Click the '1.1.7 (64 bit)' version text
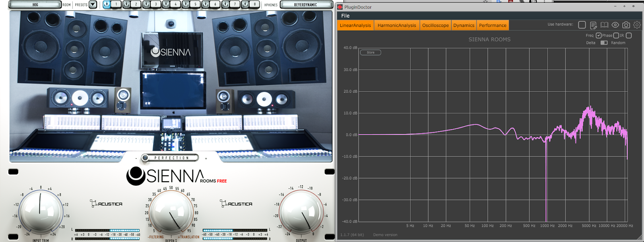The width and height of the screenshot is (644, 242). point(352,235)
